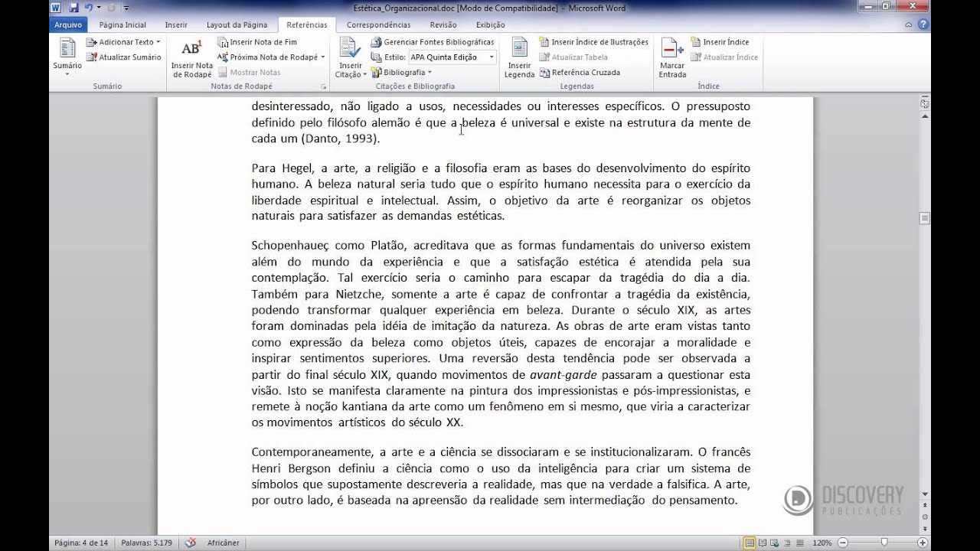Screen dimensions: 980x551
Task: Select Print Layout view button
Action: click(x=750, y=543)
